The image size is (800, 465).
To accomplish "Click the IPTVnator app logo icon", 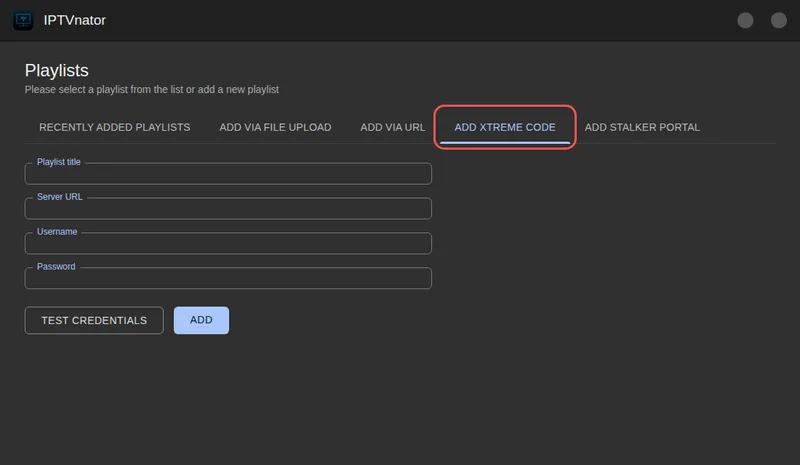I will [23, 20].
